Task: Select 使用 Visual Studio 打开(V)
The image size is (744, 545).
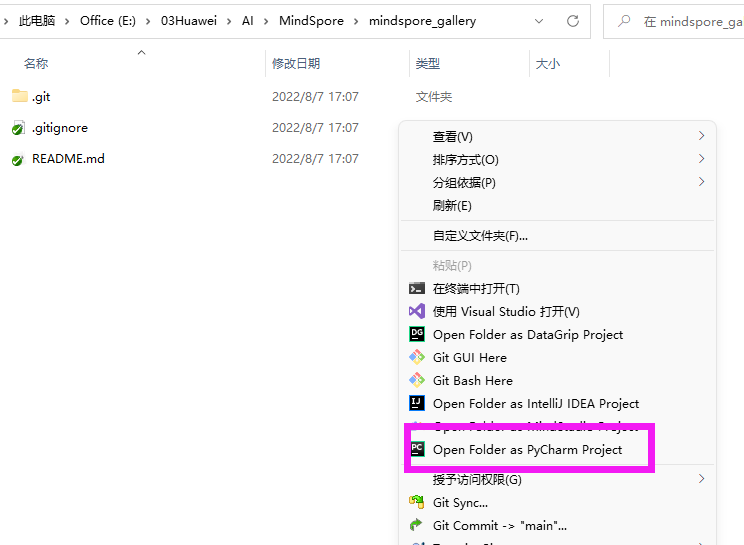Action: click(x=506, y=312)
